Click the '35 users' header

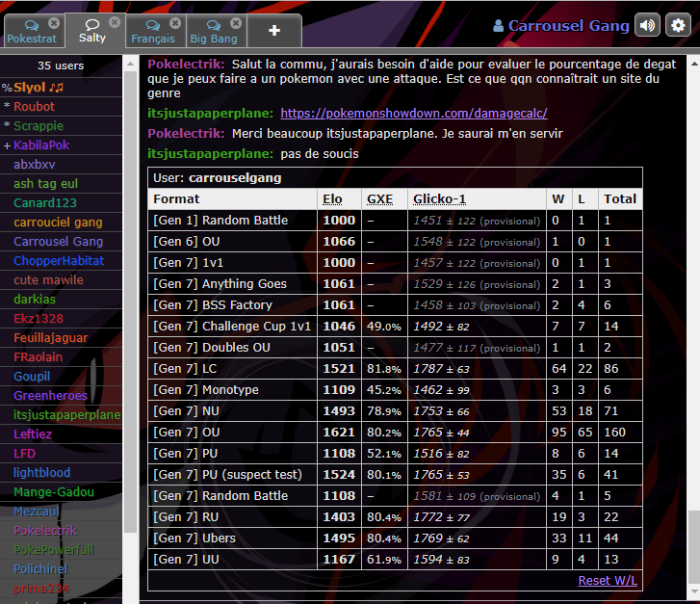click(x=61, y=66)
